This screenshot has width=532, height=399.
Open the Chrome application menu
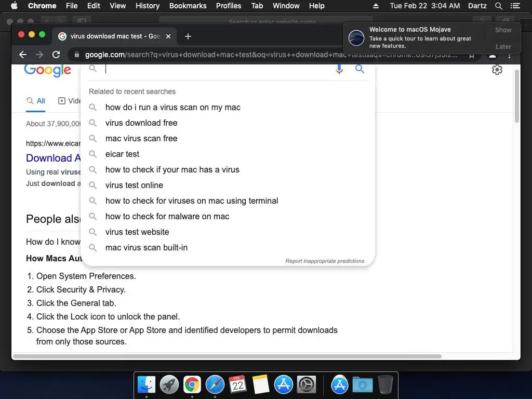[x=42, y=6]
